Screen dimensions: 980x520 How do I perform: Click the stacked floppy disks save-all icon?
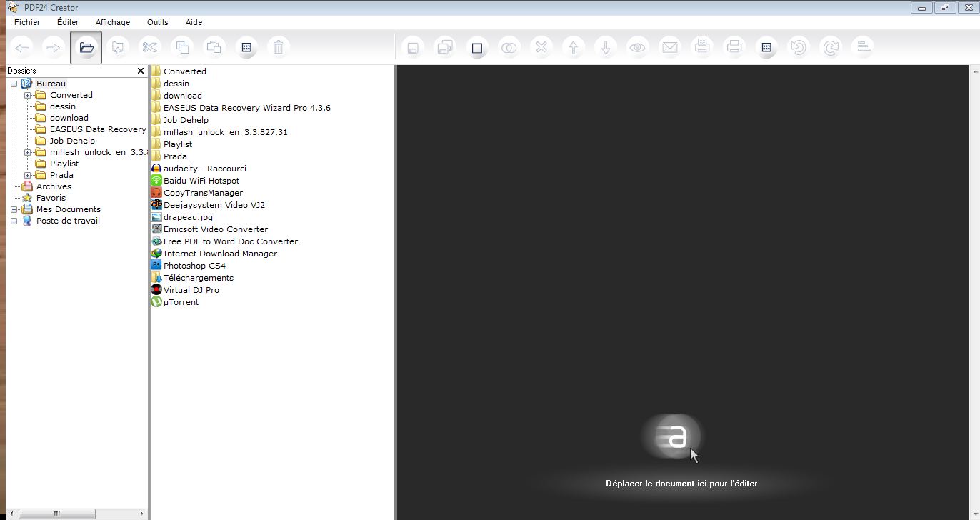(x=444, y=48)
